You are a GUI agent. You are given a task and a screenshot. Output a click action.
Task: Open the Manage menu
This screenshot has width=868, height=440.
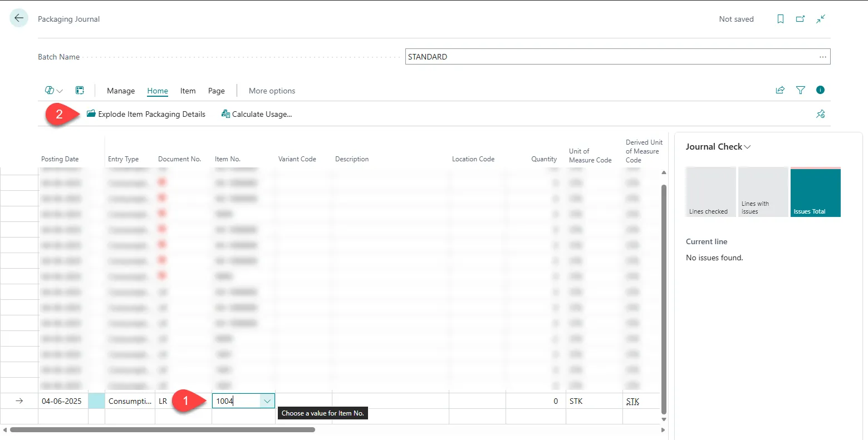pos(121,91)
